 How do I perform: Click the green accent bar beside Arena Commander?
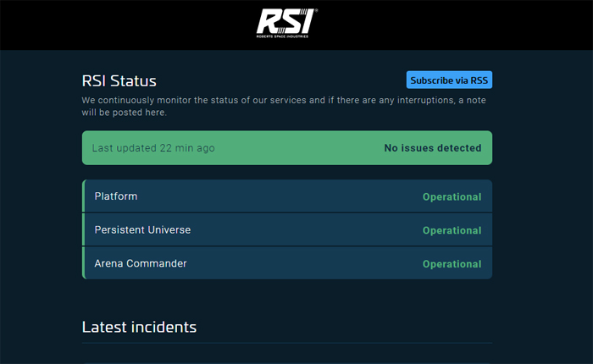tap(83, 263)
